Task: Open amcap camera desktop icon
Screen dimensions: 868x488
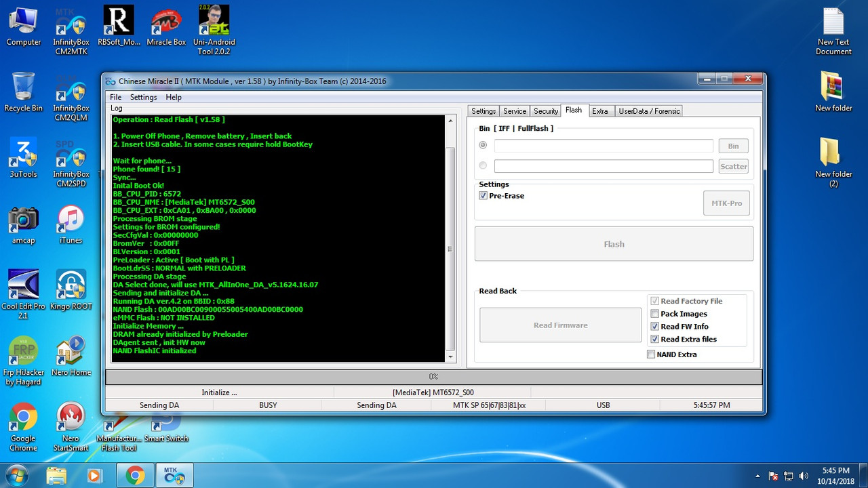Action: point(24,225)
